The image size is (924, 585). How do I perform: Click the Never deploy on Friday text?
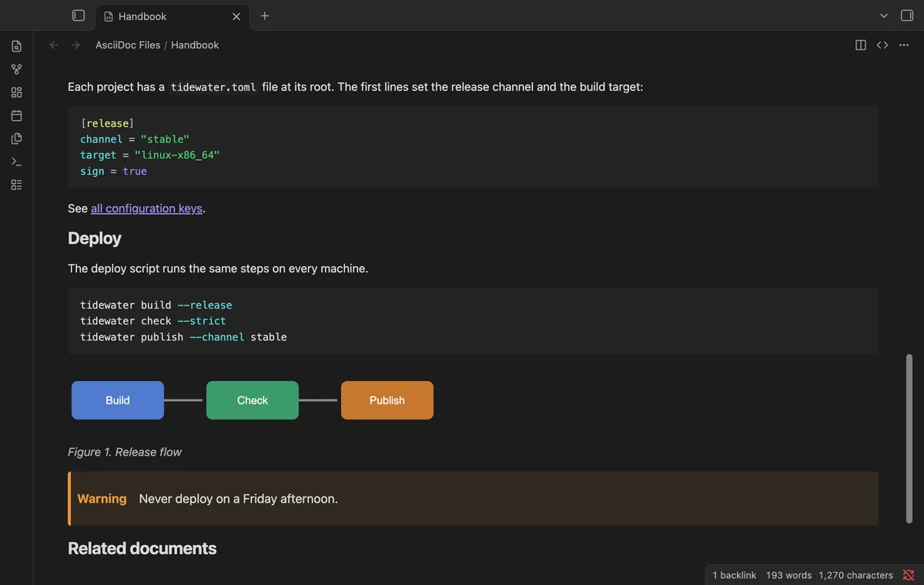(239, 499)
